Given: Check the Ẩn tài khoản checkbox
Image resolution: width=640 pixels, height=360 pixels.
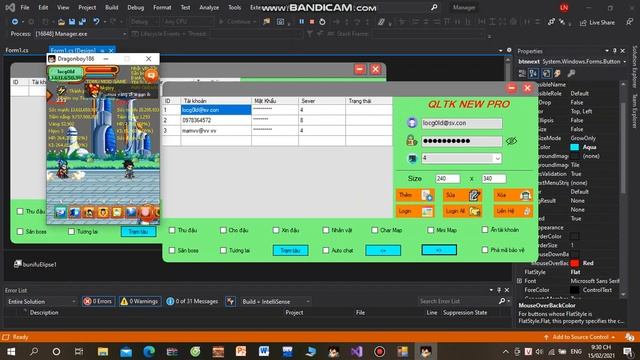Looking at the screenshot, I should [485, 230].
